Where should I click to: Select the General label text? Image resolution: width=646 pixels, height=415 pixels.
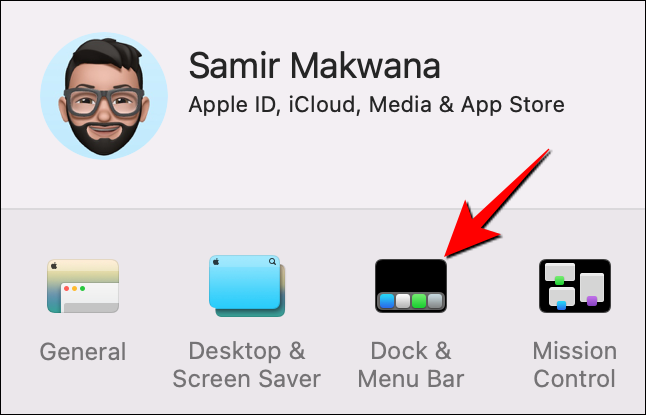point(83,352)
